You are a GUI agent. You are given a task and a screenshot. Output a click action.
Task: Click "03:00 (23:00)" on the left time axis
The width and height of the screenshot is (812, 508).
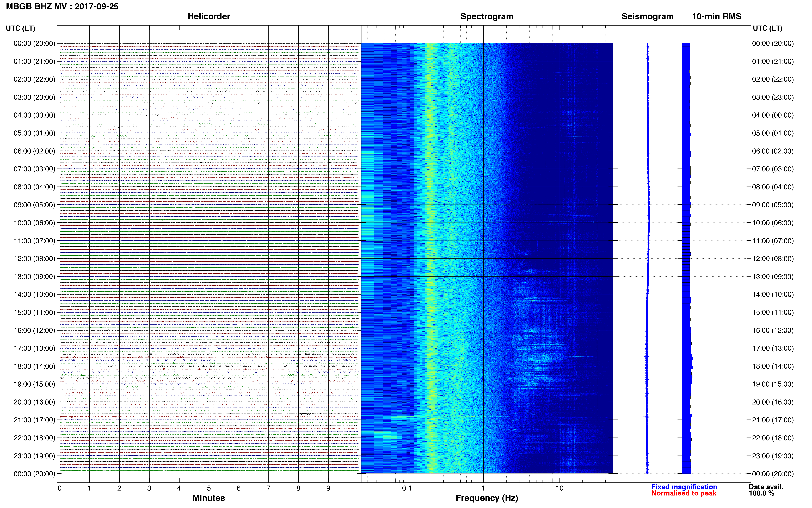point(34,97)
